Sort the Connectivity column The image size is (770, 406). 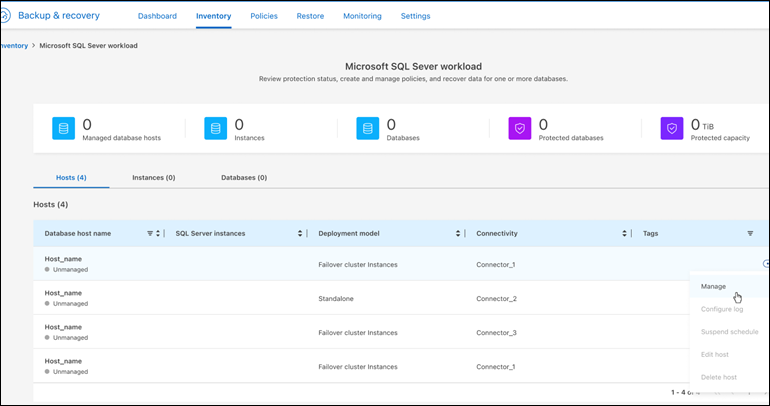click(624, 233)
